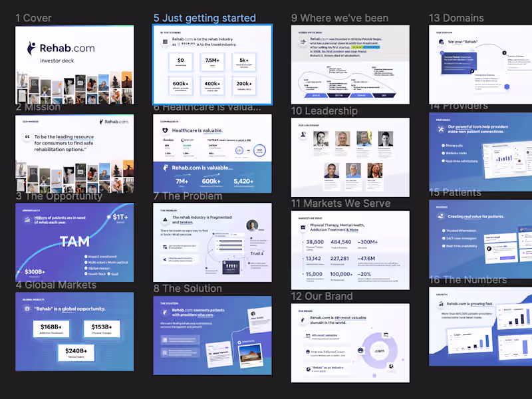Click the '200k+' stat card
The image size is (532, 399).
pyautogui.click(x=244, y=85)
